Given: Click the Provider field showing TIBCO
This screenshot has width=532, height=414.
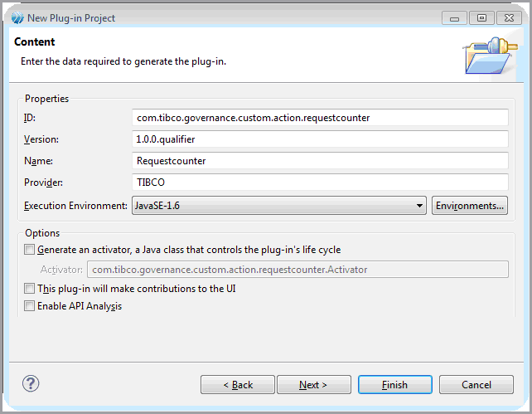Looking at the screenshot, I should point(320,183).
